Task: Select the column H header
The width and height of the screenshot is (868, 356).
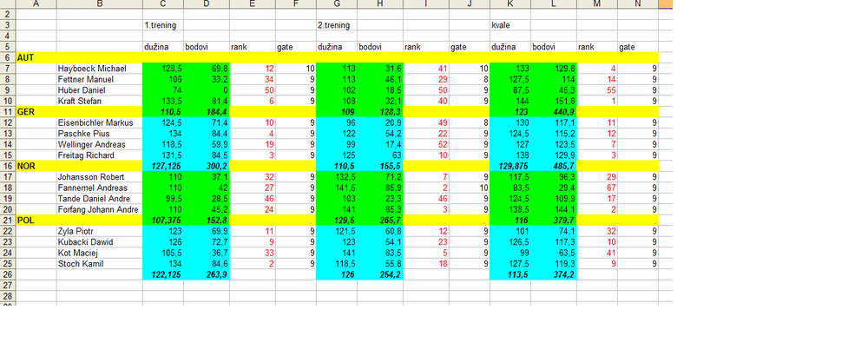Action: click(x=380, y=4)
